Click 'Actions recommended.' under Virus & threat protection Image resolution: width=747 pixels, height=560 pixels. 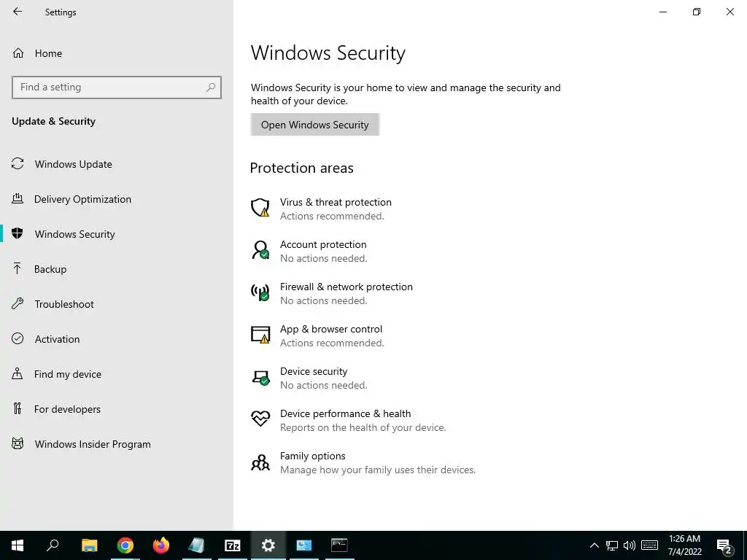[332, 216]
